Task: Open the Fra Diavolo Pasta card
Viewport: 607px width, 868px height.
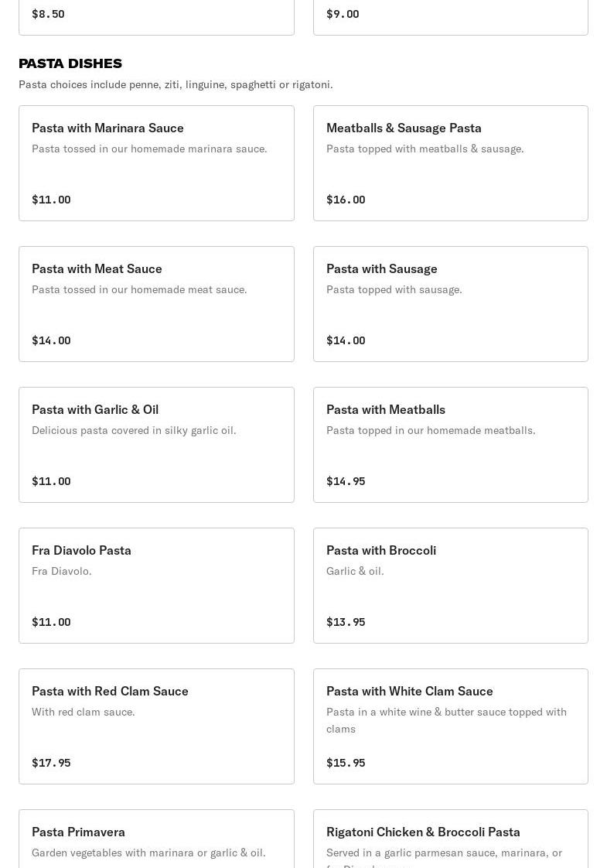Action: [156, 586]
